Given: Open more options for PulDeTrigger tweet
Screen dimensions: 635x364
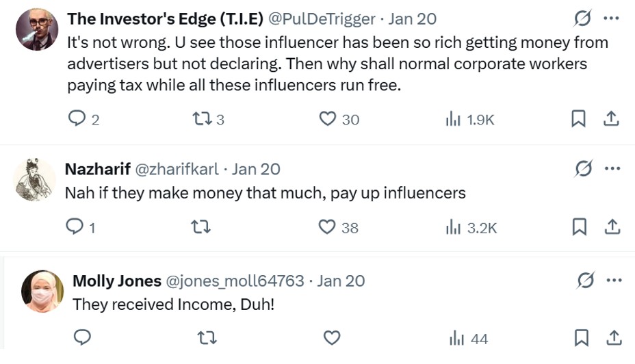Looking at the screenshot, I should coord(613,18).
